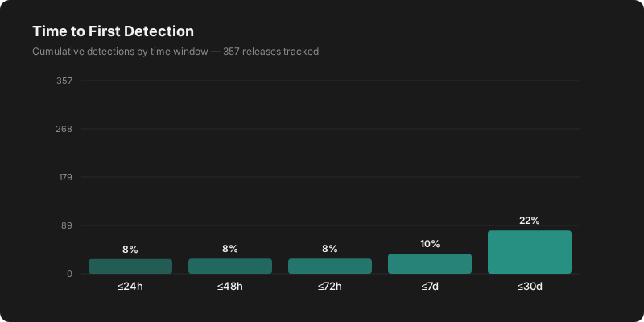Click the tallest ≤30d bar
644x322 pixels.
click(x=530, y=252)
